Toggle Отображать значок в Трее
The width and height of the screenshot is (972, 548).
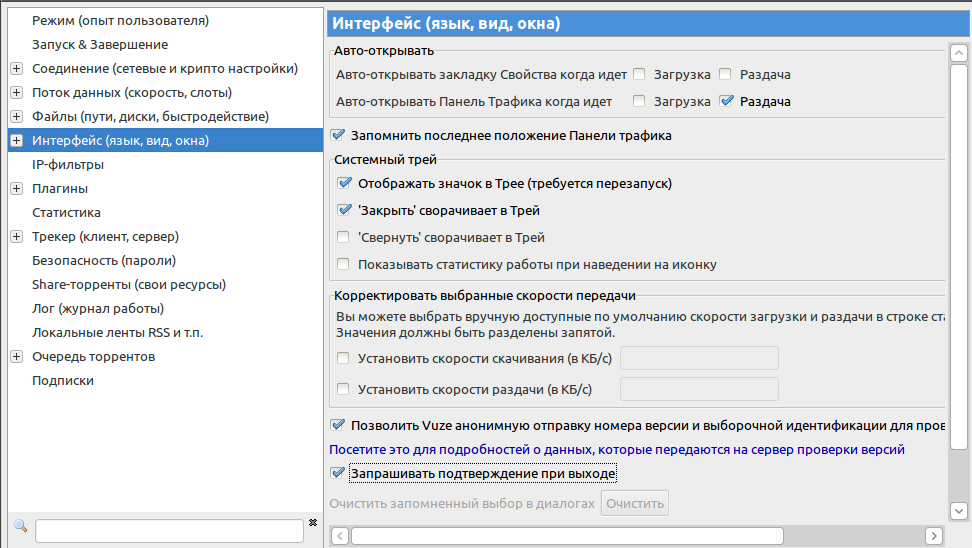(345, 183)
